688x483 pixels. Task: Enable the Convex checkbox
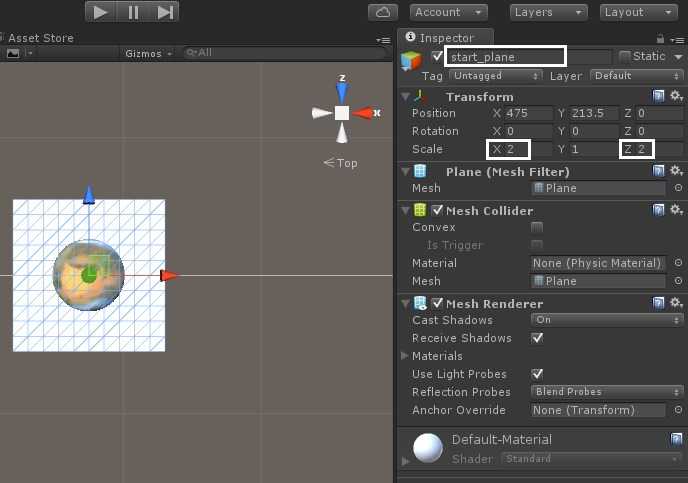(x=537, y=227)
